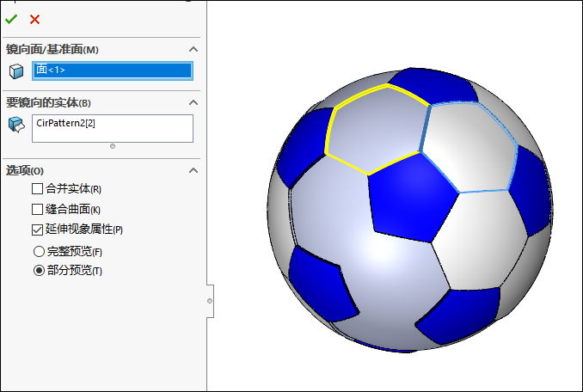Click the 选项(O) heading
The image size is (583, 392).
pos(25,170)
